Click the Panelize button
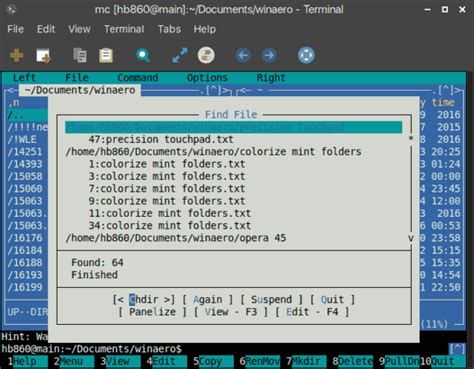This screenshot has height=369, width=474. pos(152,312)
